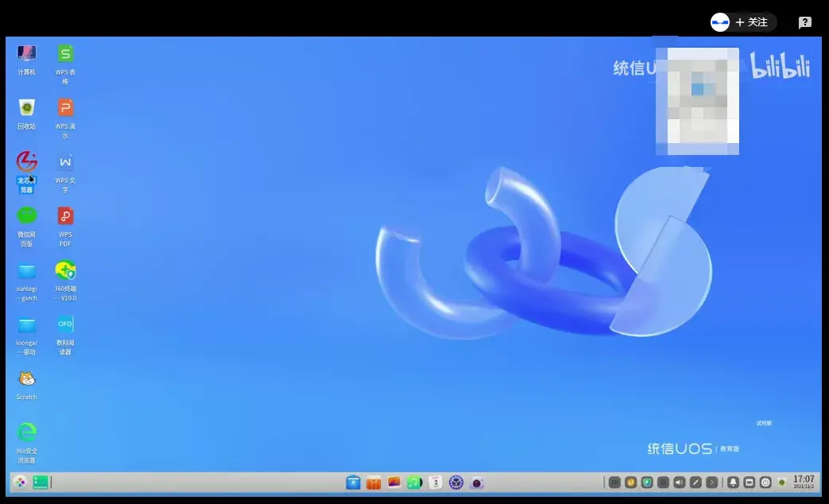Expand tray with the arrow chevron
829x504 pixels.
click(712, 483)
